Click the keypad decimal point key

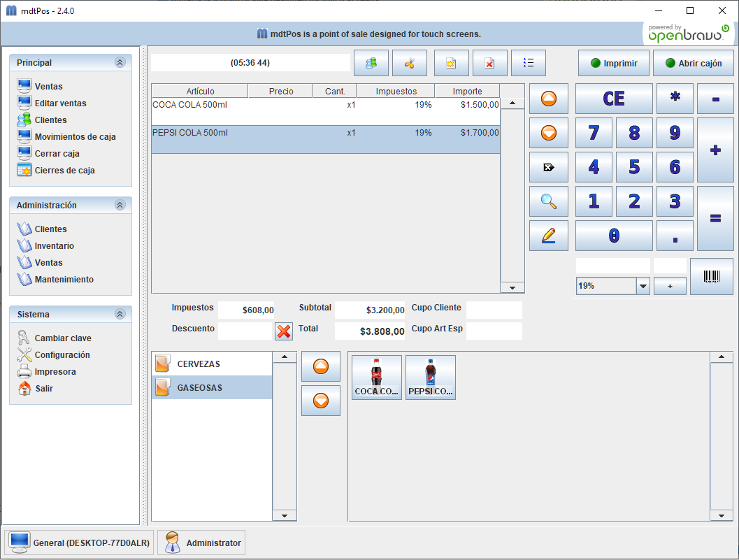click(675, 236)
